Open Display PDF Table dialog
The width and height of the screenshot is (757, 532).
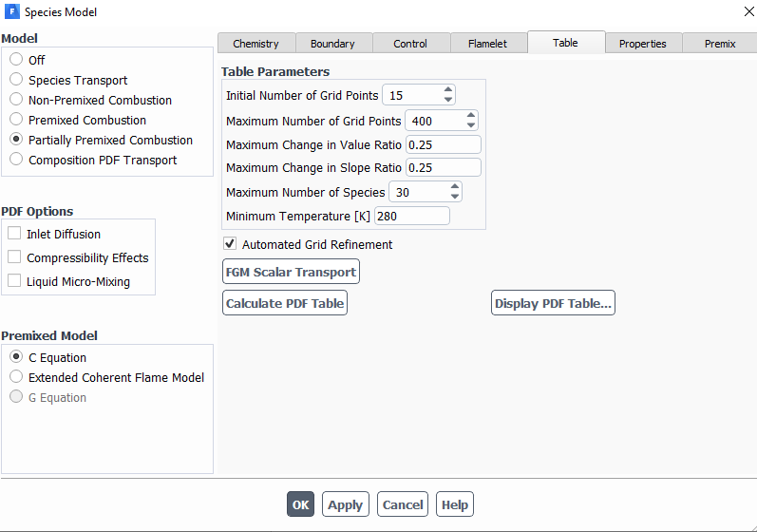coord(553,303)
